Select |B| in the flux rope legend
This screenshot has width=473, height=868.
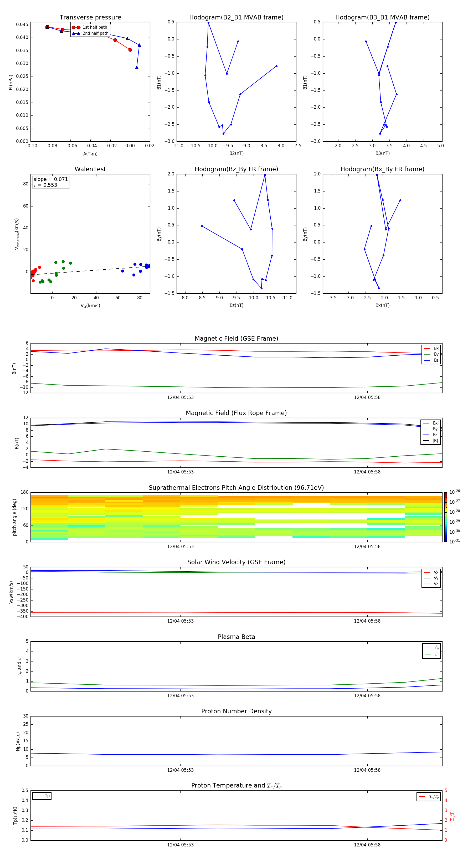(431, 441)
